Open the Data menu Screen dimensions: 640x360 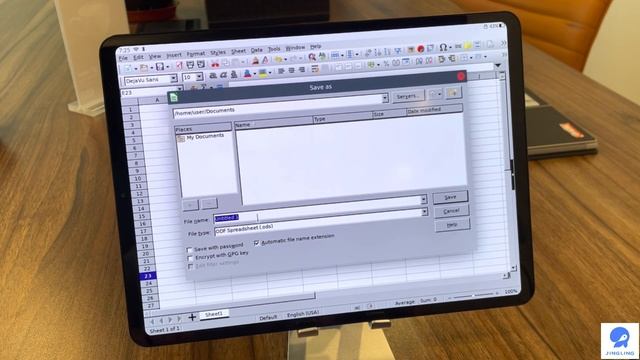(257, 50)
